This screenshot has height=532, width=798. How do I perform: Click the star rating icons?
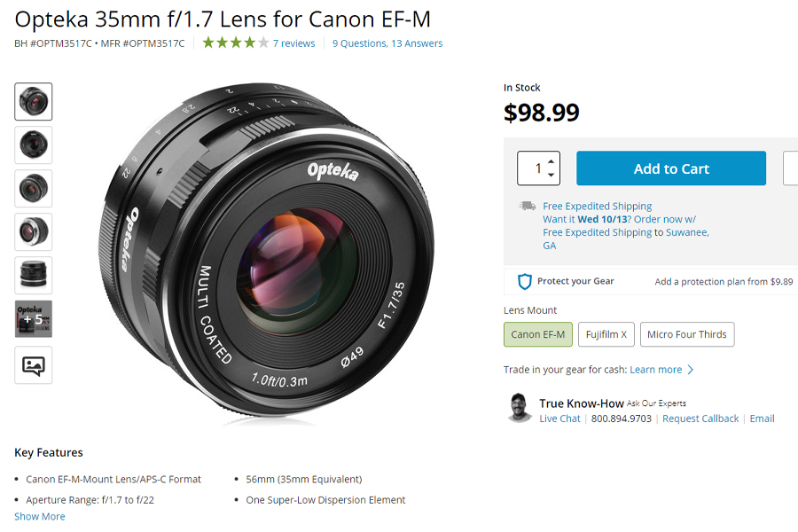coord(235,43)
